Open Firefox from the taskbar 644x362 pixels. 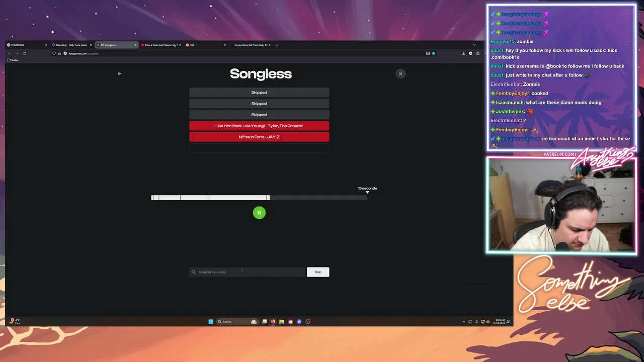point(273,322)
